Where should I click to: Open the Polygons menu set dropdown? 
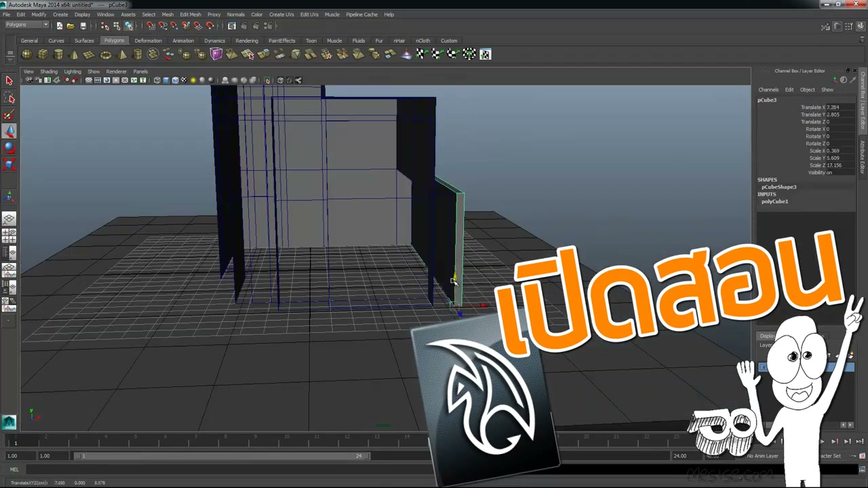[26, 25]
